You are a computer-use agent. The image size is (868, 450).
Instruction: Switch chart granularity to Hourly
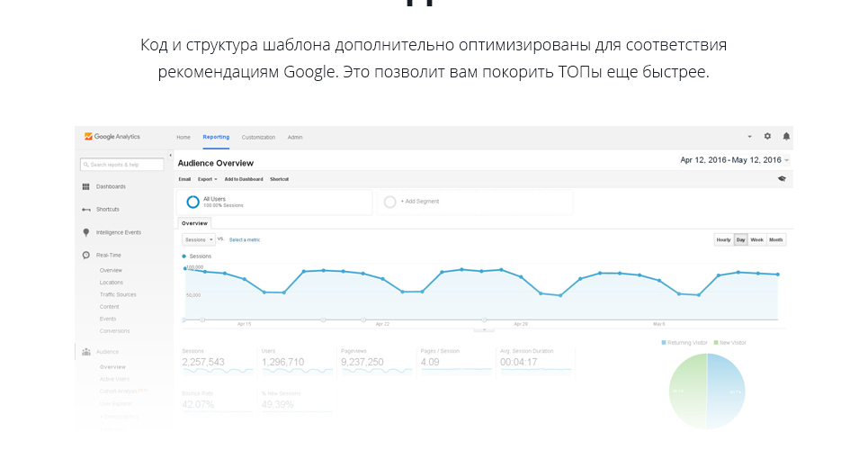tap(723, 240)
